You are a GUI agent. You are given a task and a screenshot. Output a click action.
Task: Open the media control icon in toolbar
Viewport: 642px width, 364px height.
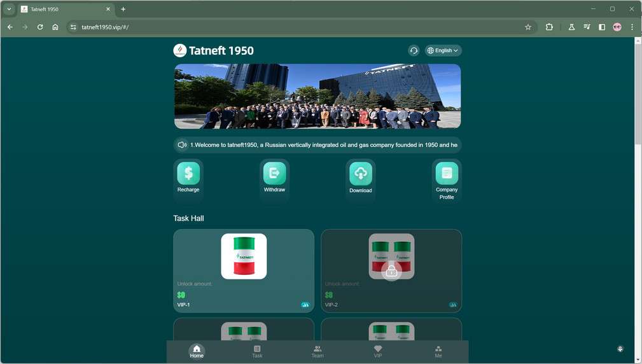click(x=587, y=27)
